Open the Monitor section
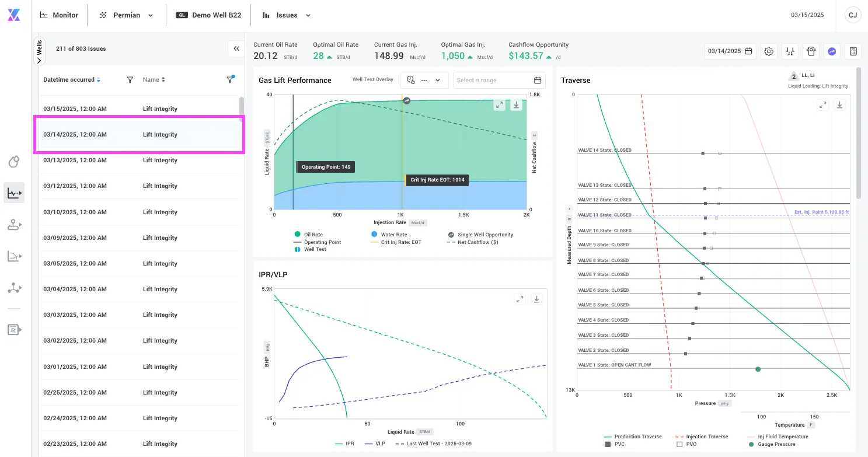 (59, 15)
